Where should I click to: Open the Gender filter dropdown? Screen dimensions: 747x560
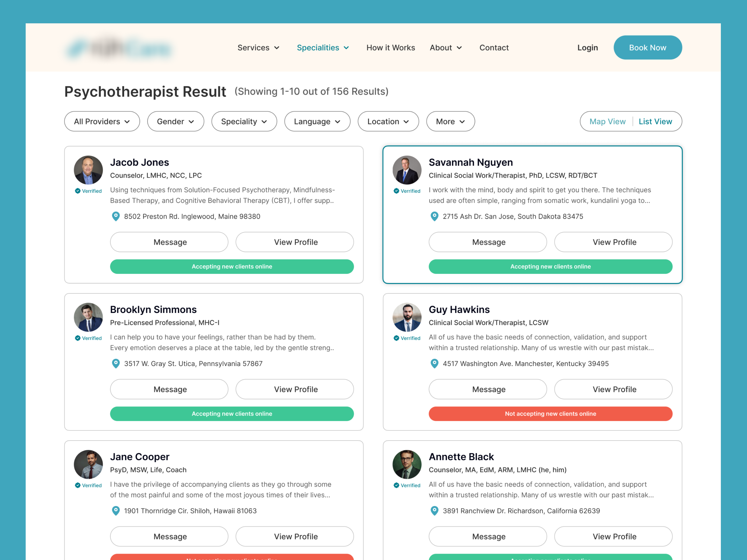176,121
